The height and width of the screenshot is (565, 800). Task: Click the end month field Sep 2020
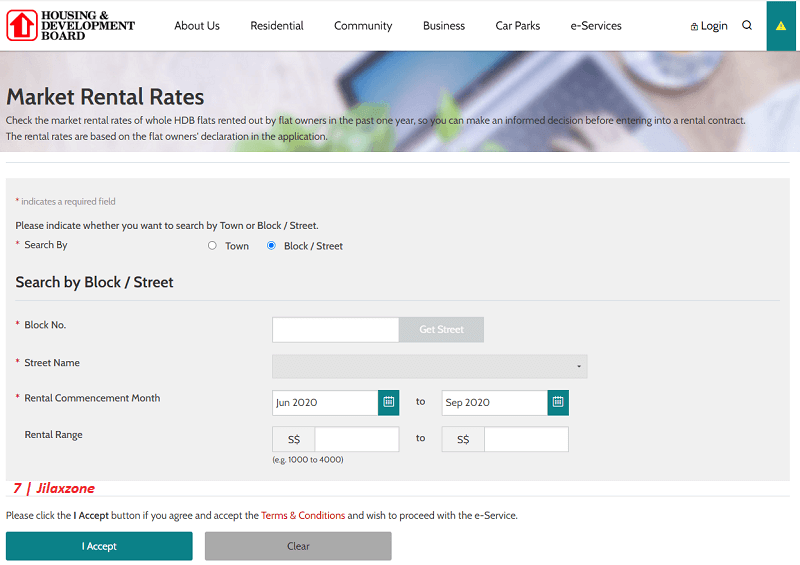click(494, 402)
